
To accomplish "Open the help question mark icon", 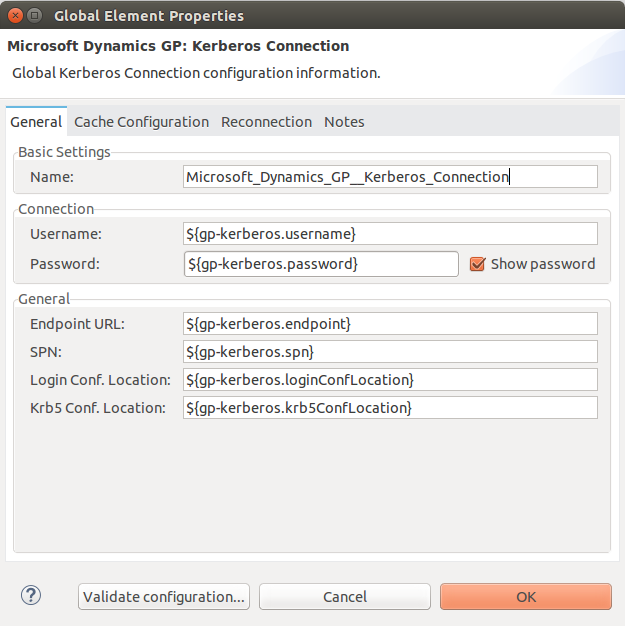I will point(31,595).
